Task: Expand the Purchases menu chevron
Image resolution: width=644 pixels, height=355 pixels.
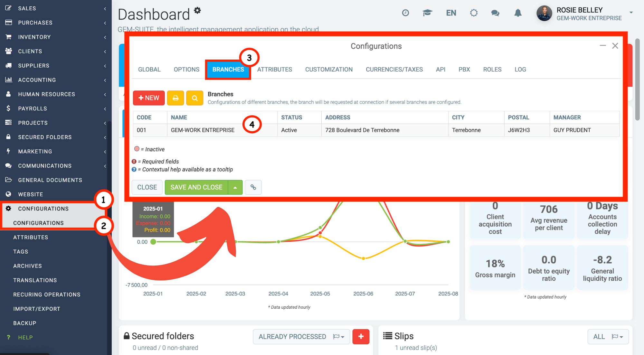Action: pos(105,23)
